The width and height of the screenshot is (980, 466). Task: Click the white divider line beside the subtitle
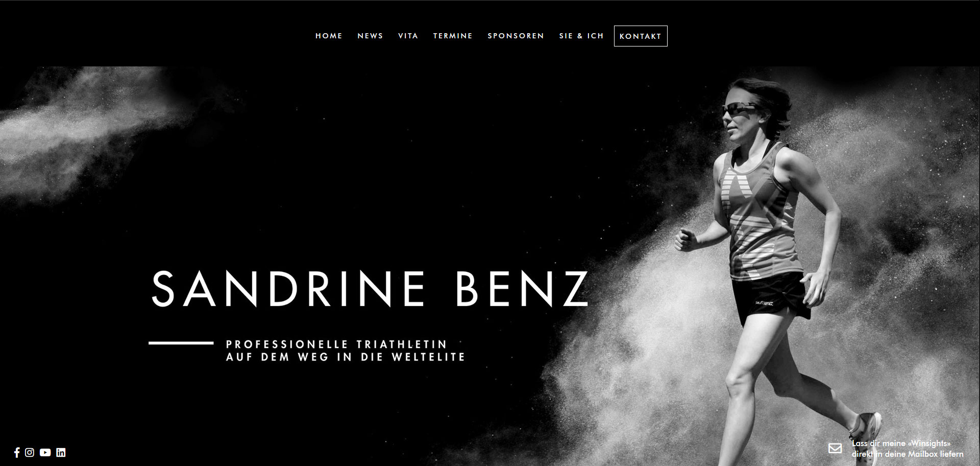(181, 343)
